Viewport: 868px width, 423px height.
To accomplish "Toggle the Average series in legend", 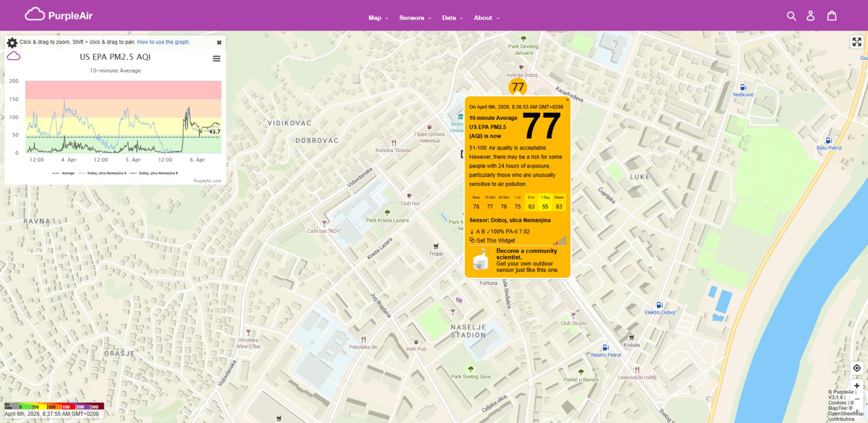I will [68, 173].
